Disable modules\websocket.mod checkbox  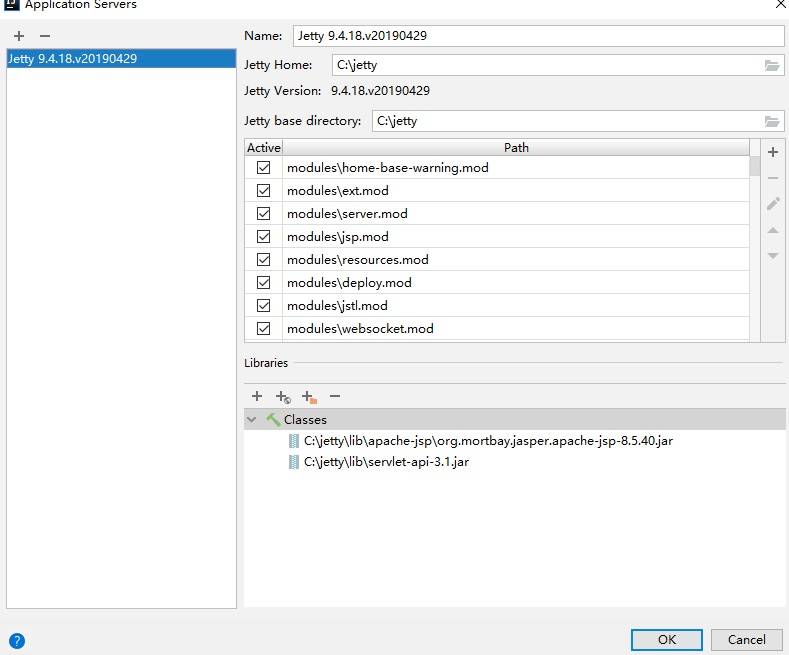264,328
